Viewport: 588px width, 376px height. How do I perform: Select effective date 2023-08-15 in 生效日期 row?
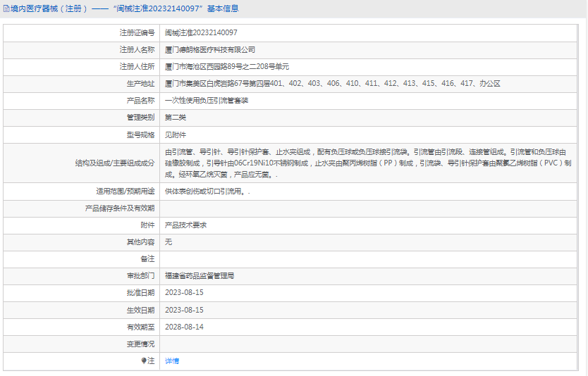click(184, 310)
